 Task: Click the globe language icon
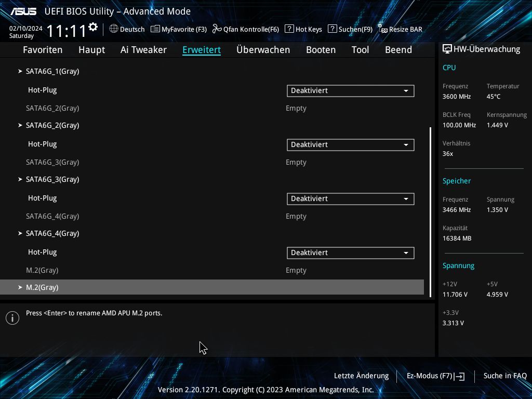114,29
